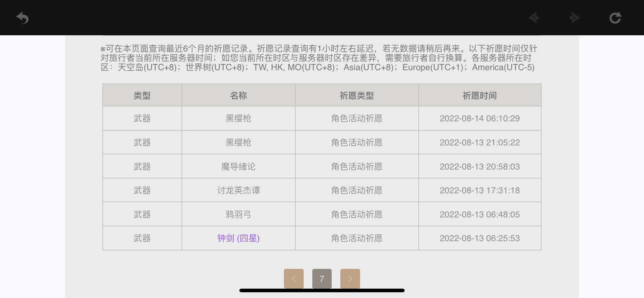Click 角色活动祈愿 in the 钟剑 row

tap(357, 238)
